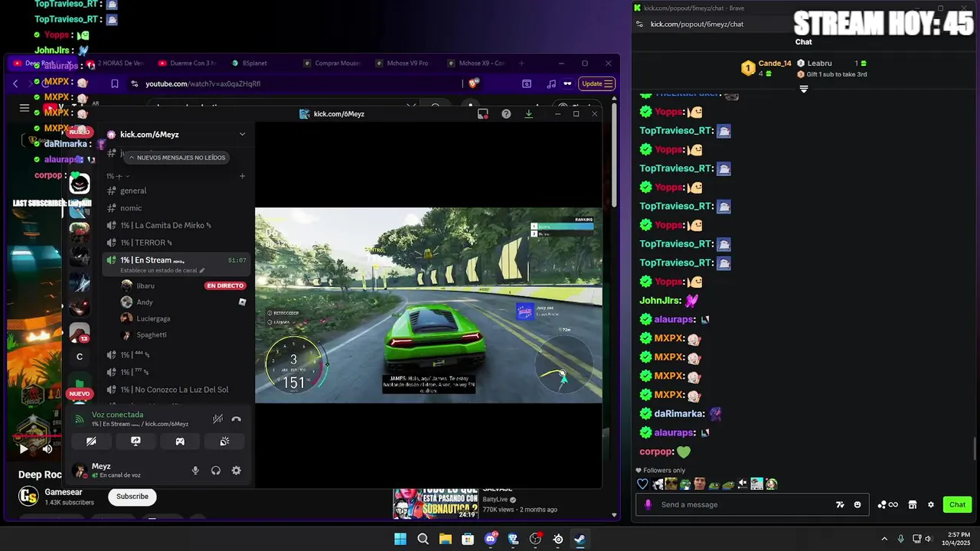
Task: Open Discord soundboard button
Action: click(x=224, y=442)
